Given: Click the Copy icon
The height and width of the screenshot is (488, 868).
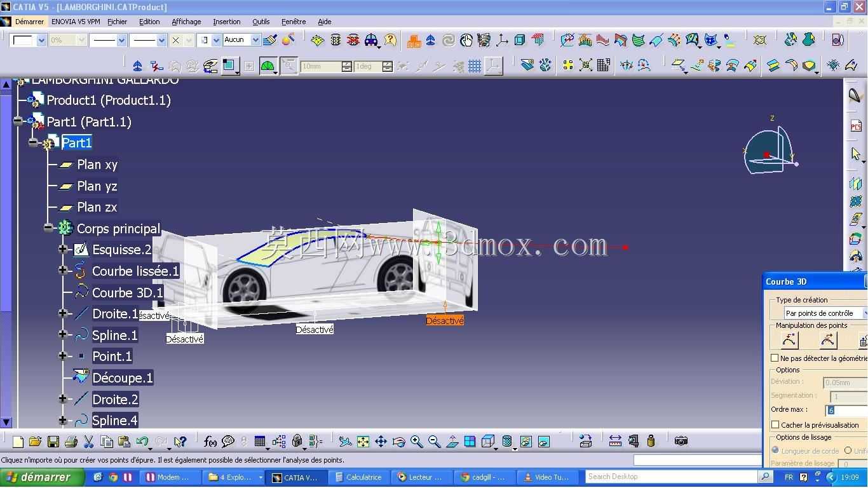Looking at the screenshot, I should (x=107, y=442).
